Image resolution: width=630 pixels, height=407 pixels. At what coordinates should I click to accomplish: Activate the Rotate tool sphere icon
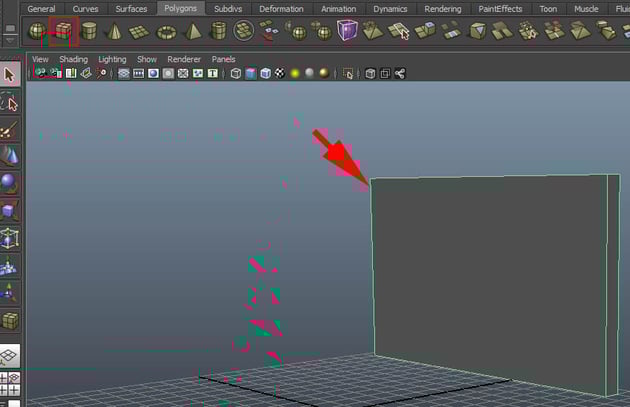point(10,184)
